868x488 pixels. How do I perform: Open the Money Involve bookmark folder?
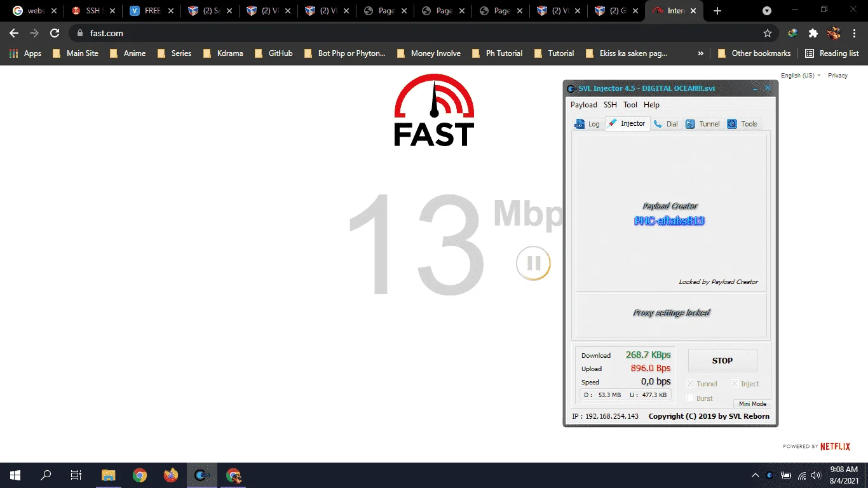coord(428,53)
